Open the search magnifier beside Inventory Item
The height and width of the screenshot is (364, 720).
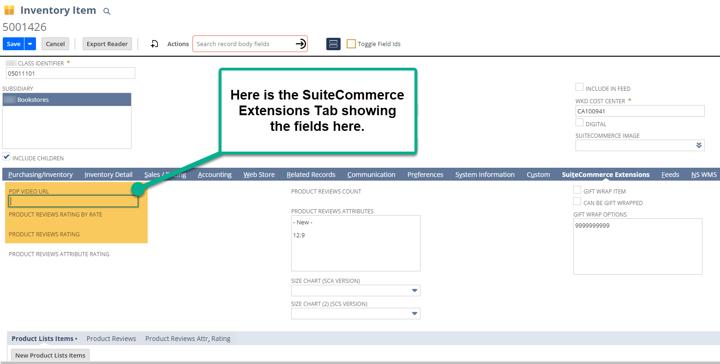107,11
